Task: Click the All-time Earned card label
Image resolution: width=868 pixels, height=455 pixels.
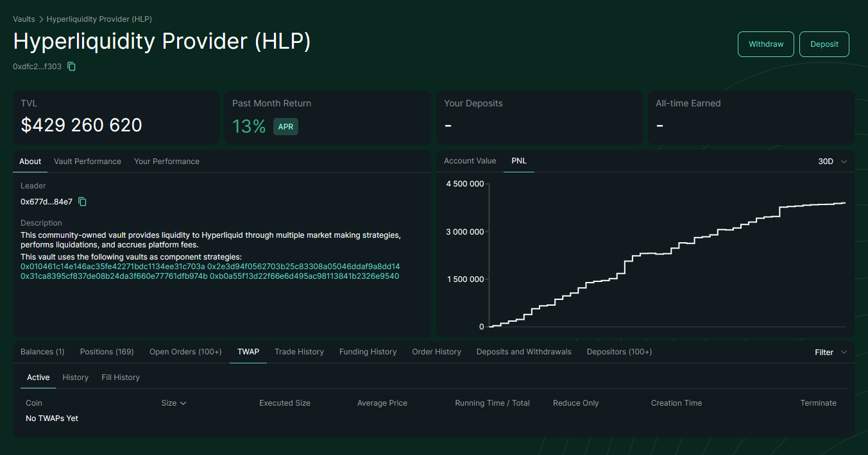Action: tap(688, 103)
